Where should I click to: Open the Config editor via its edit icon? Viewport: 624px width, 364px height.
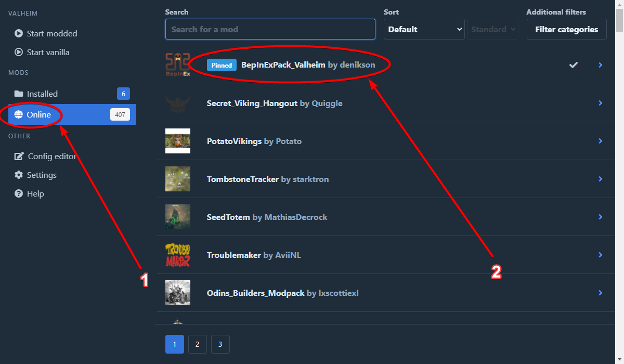[x=19, y=156]
